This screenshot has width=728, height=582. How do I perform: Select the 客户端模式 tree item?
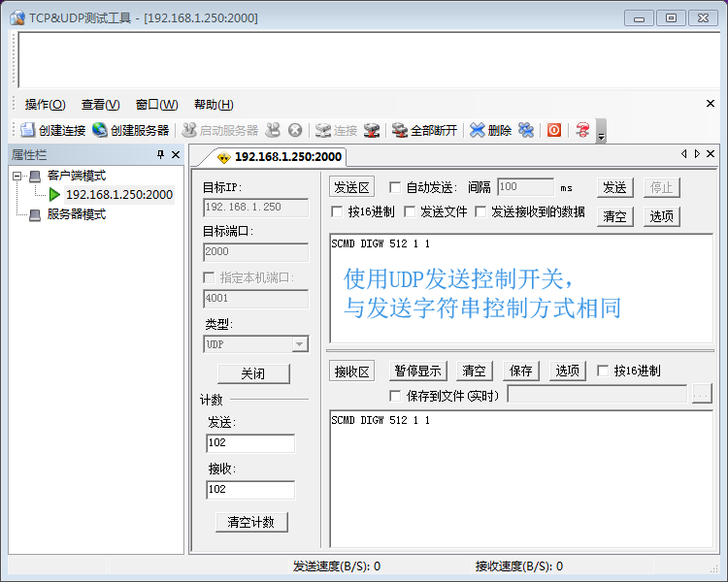[x=77, y=176]
